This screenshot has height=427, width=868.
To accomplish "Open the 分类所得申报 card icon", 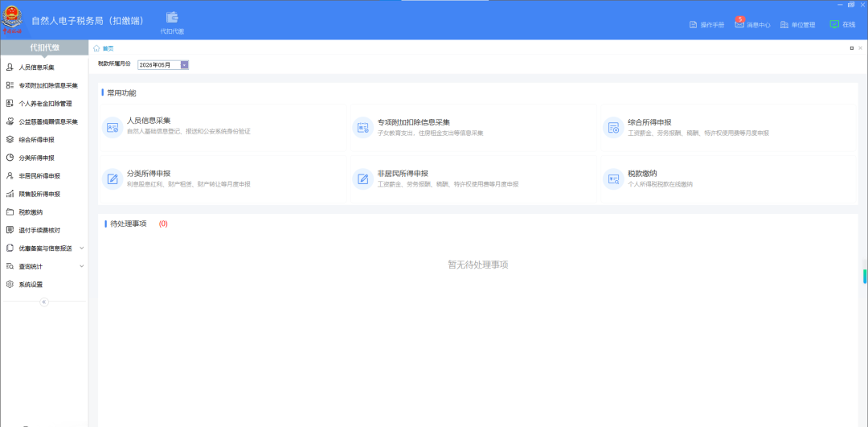I will coord(113,179).
